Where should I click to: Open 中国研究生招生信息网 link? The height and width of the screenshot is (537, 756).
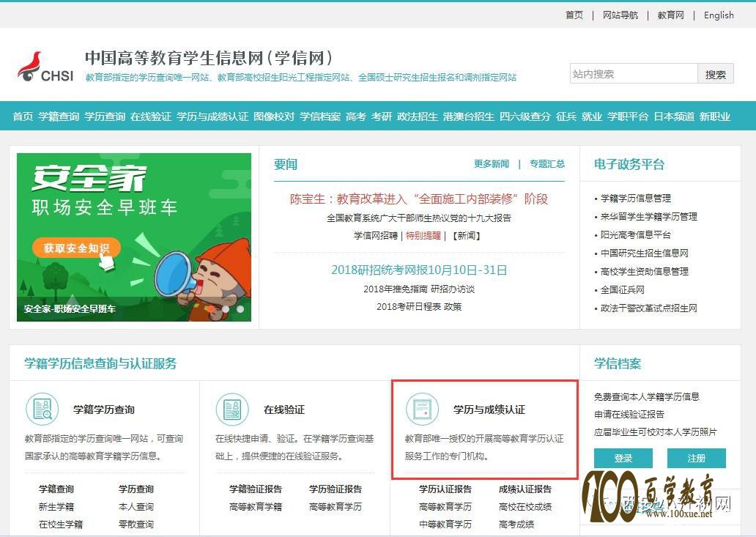(645, 253)
